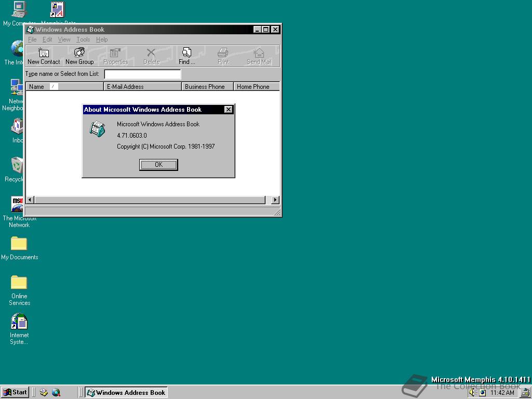Image resolution: width=532 pixels, height=399 pixels.
Task: Select the Inbox desktop icon
Action: pos(17,130)
